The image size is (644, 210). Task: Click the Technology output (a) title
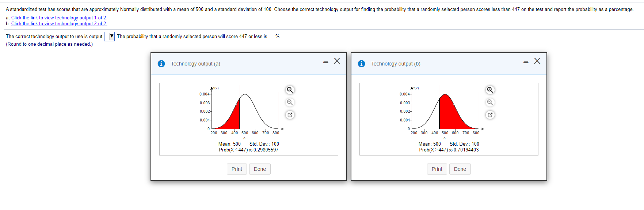[x=195, y=64]
